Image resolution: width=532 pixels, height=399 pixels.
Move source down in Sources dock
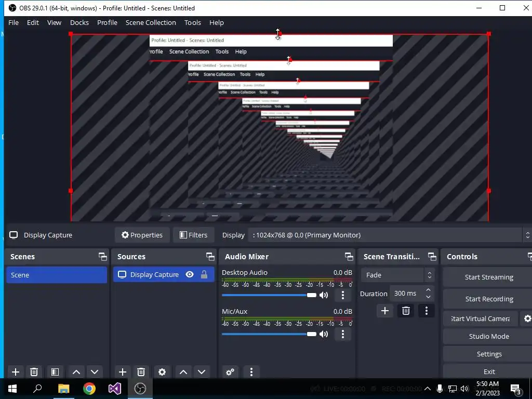[x=202, y=372]
